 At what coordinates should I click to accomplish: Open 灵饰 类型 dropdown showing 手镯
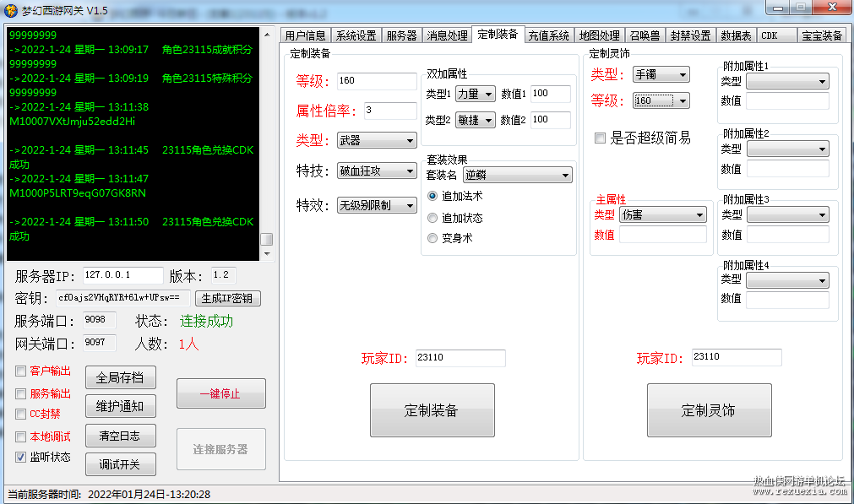661,74
